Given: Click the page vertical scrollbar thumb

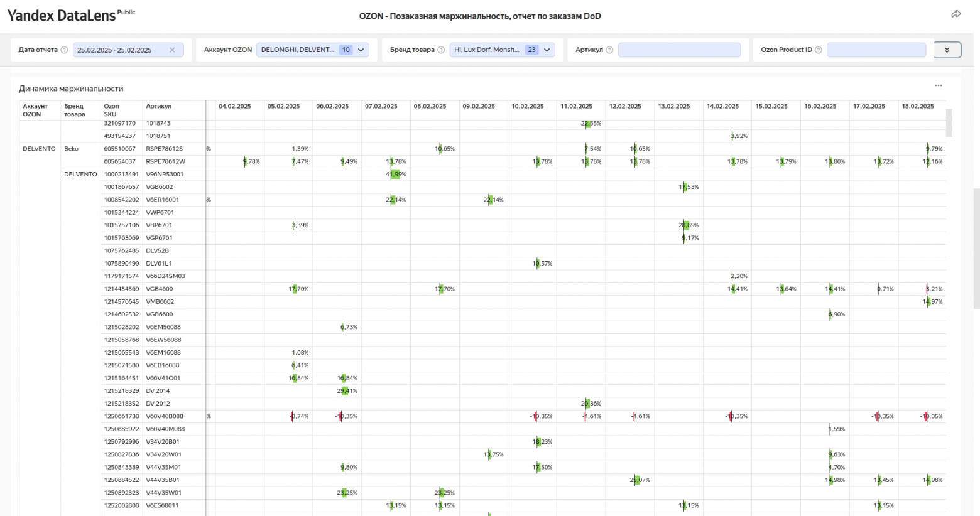Looking at the screenshot, I should [977, 248].
